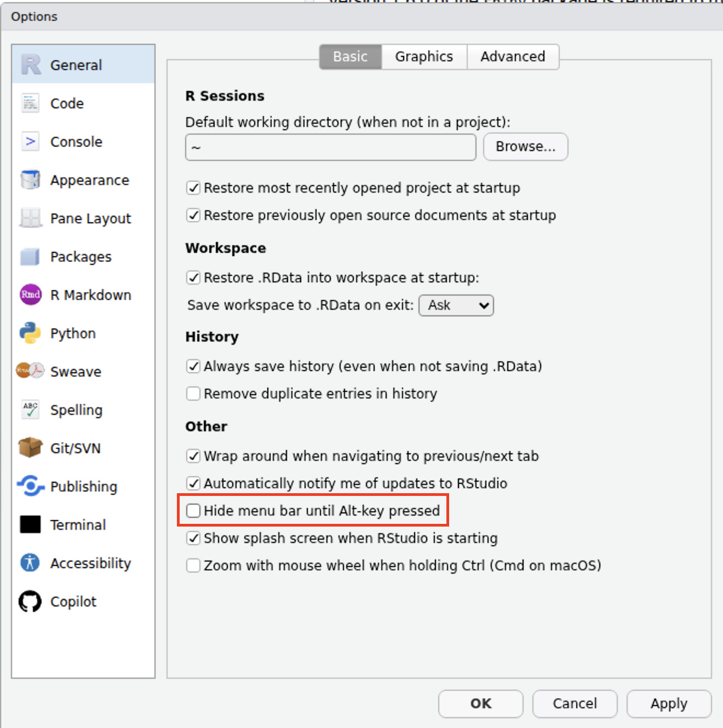The image size is (723, 728).
Task: Switch to the Graphics tab
Action: coord(423,56)
